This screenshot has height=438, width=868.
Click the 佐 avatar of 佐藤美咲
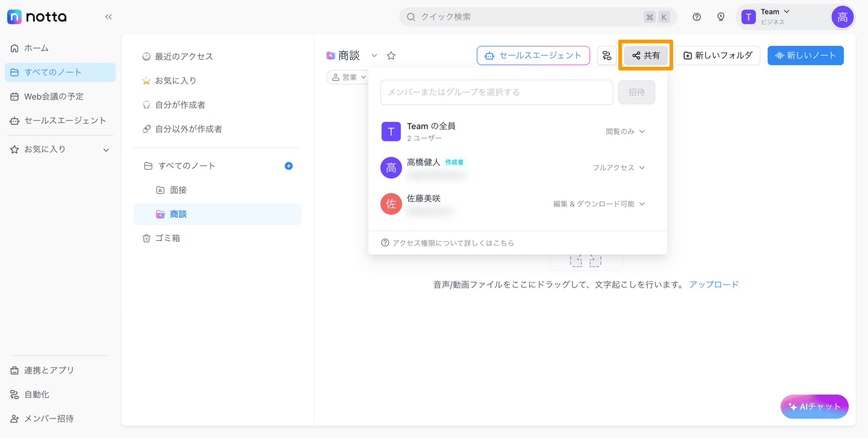391,204
